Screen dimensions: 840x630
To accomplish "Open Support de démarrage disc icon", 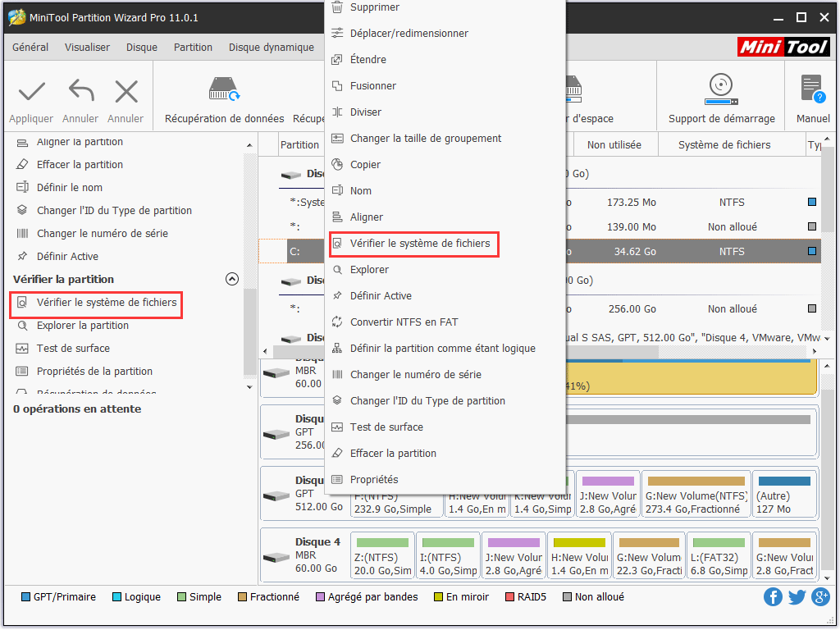I will [x=721, y=89].
